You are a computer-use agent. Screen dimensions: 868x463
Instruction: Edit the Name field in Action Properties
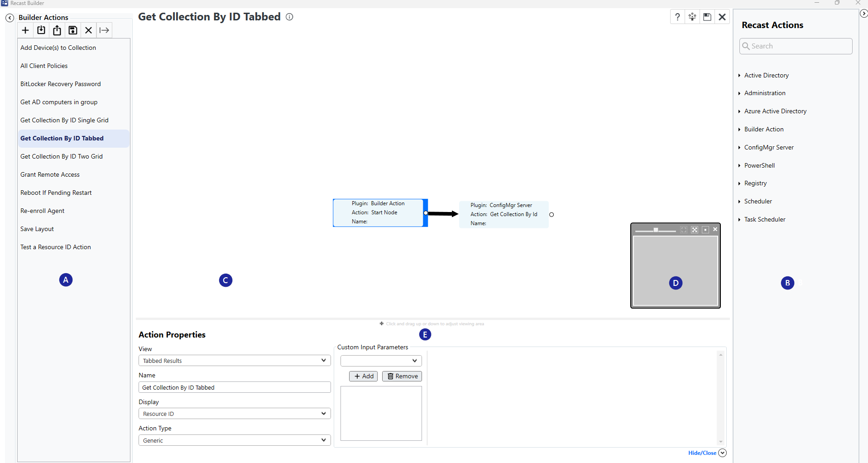[x=235, y=387]
